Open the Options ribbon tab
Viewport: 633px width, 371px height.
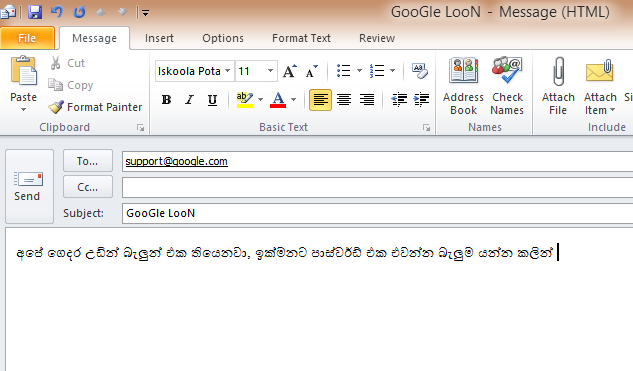[223, 38]
